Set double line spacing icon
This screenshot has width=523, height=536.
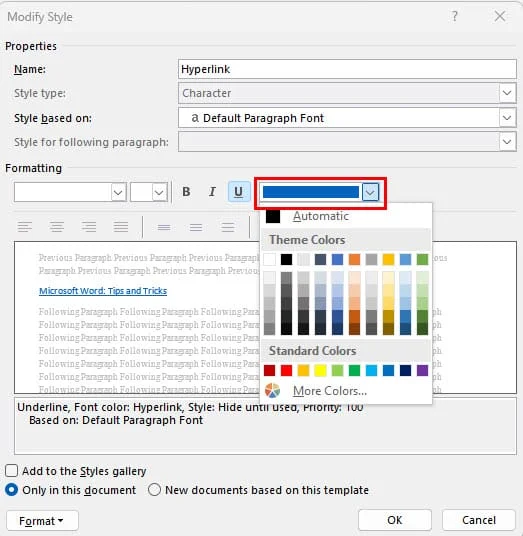click(228, 227)
